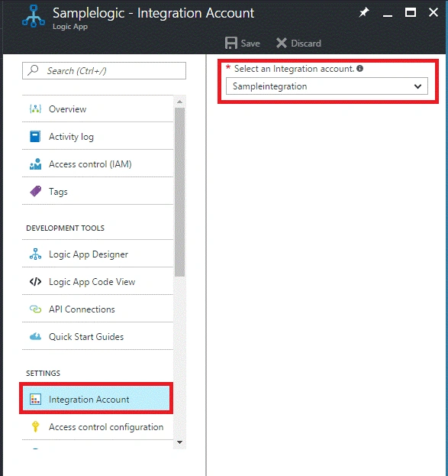Viewport: 448px width, 476px height.
Task: Click the Overview icon in sidebar
Action: point(35,109)
